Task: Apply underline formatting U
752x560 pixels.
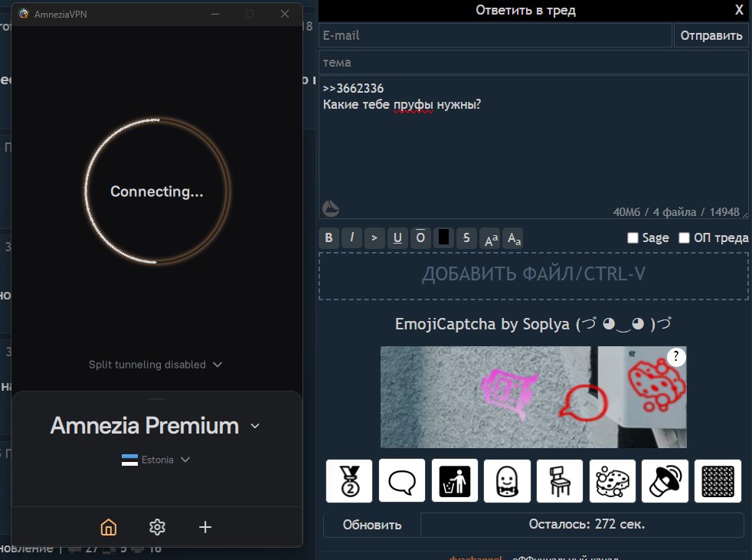Action: pyautogui.click(x=397, y=237)
